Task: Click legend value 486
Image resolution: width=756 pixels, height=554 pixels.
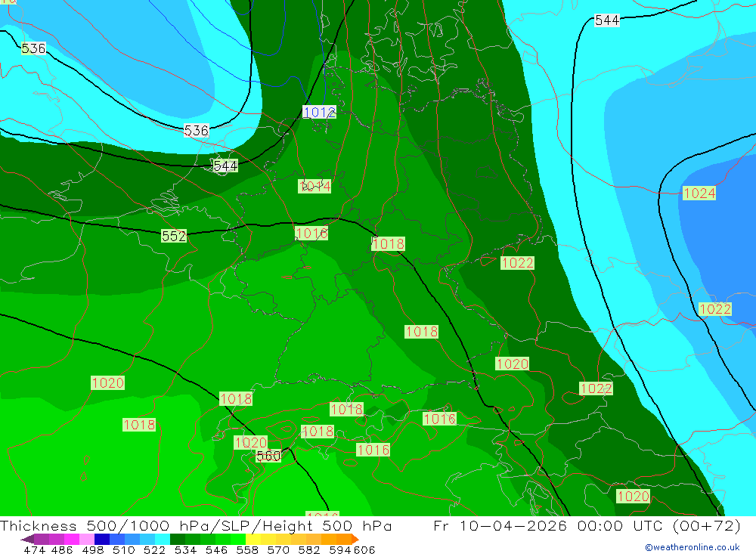Action: (62, 549)
